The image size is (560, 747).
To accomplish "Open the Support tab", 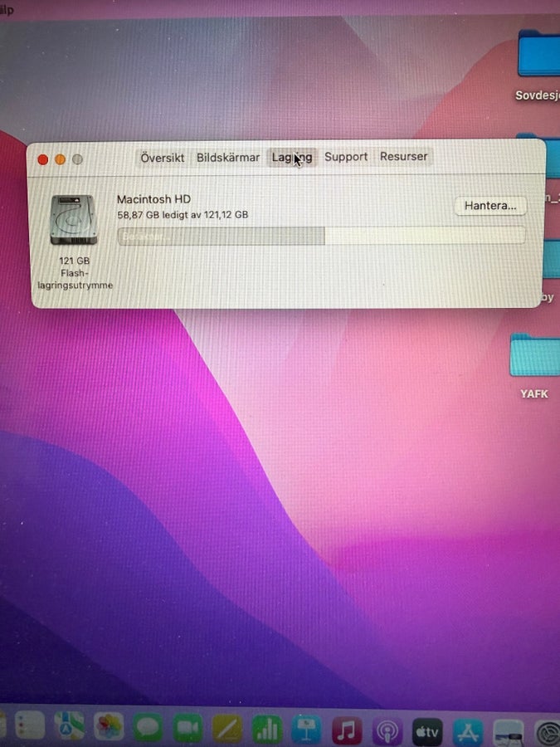I will click(x=346, y=157).
